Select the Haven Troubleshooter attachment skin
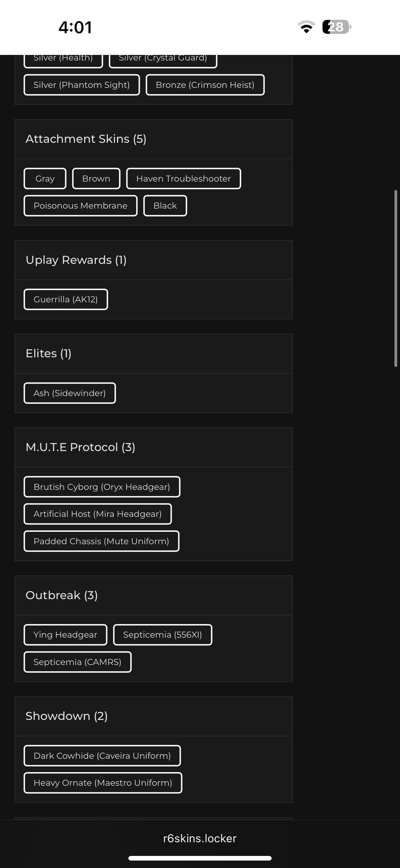Screen dimensions: 400x868 pos(183,178)
